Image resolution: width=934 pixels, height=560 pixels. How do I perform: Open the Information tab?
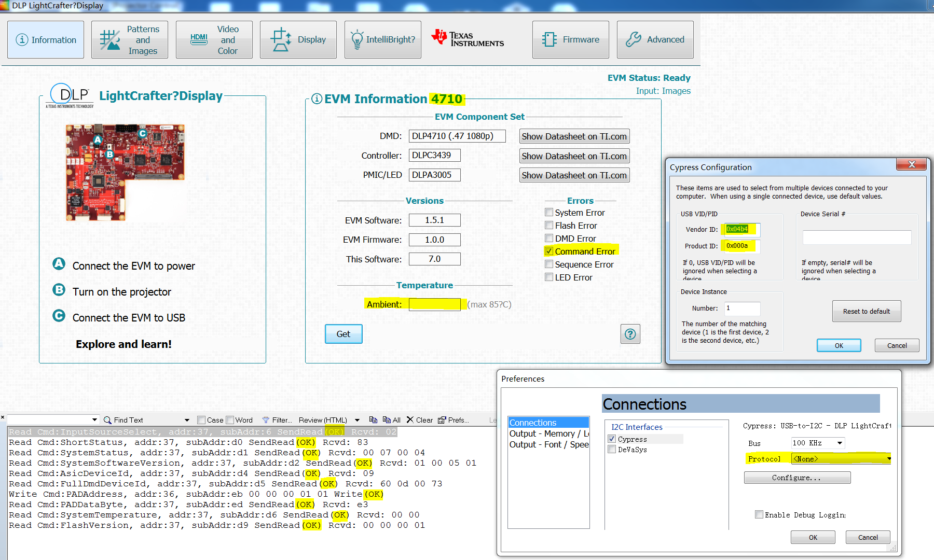coord(46,39)
